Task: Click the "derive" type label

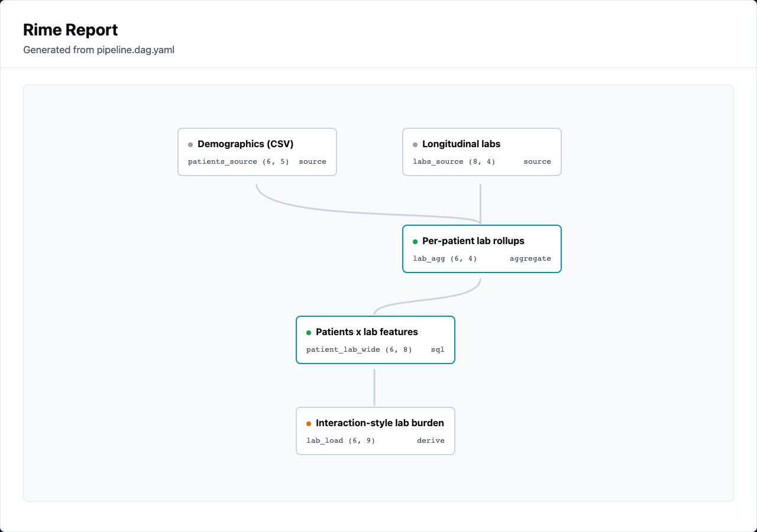Action: 431,440
